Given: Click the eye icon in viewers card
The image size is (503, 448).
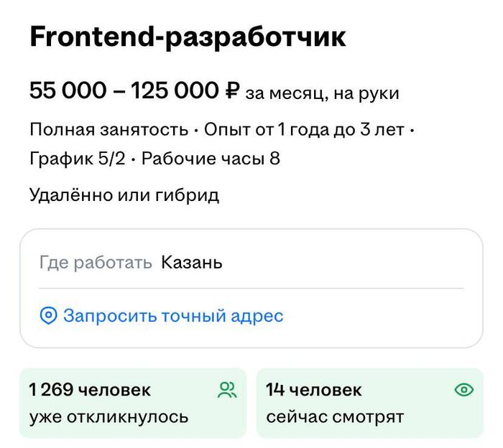Looking at the screenshot, I should (x=465, y=390).
